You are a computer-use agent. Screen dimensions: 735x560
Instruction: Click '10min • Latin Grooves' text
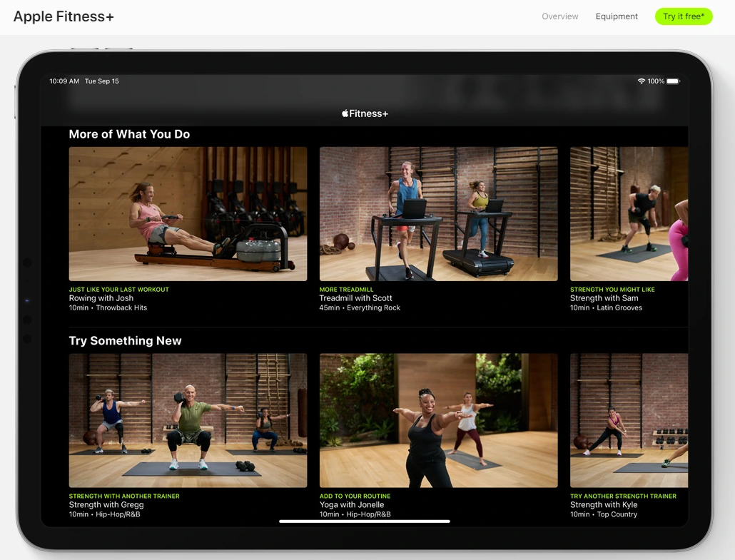click(x=606, y=308)
